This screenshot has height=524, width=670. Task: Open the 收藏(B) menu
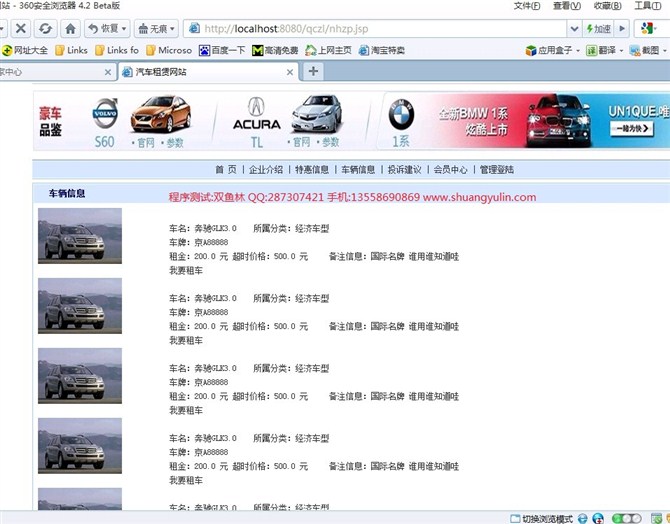click(x=608, y=6)
